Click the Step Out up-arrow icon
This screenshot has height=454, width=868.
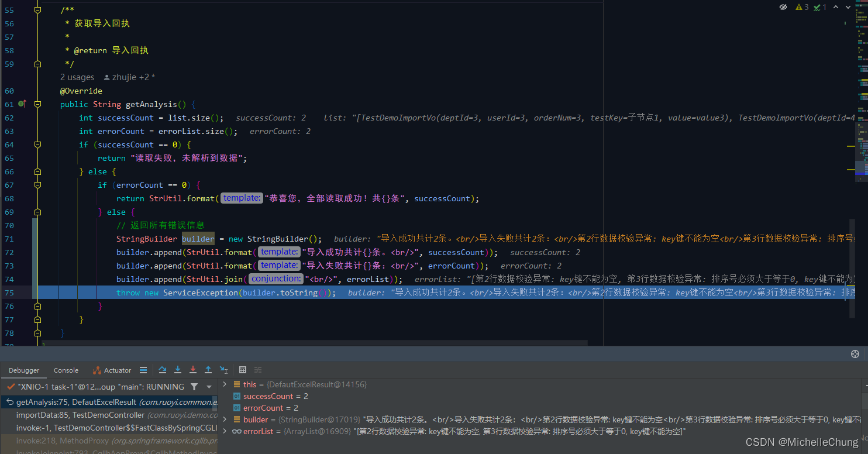tap(208, 369)
